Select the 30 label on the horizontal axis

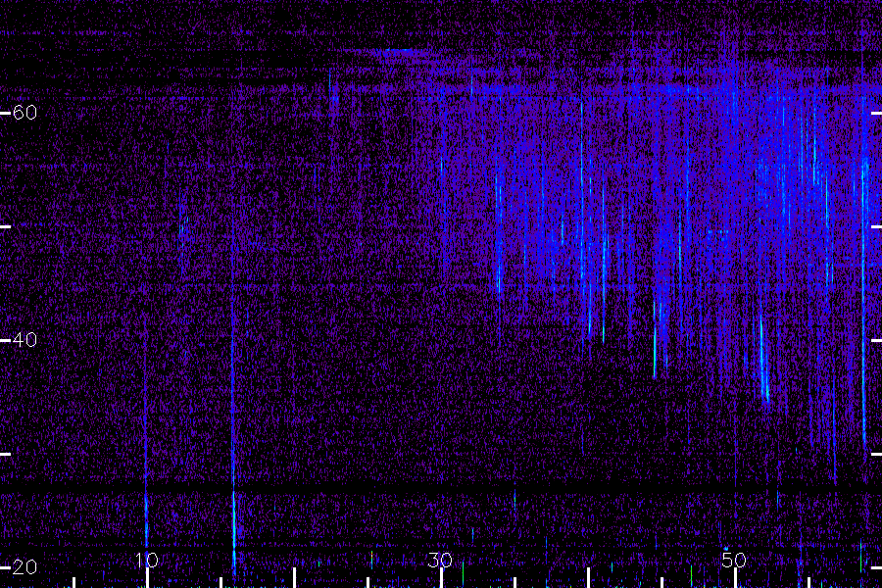(x=440, y=561)
